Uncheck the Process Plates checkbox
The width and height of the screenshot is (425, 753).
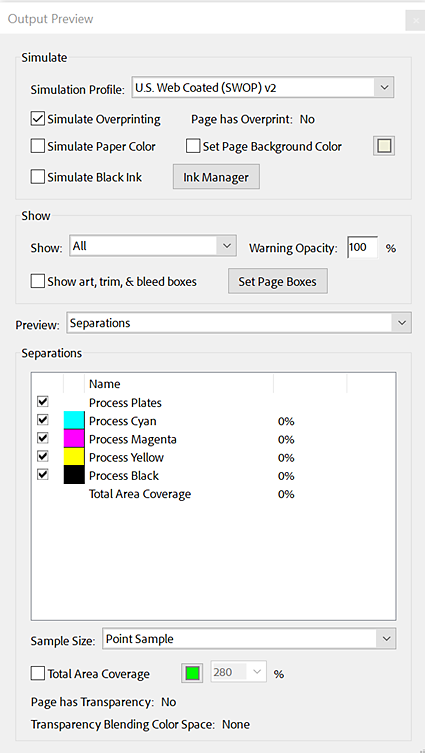click(43, 401)
